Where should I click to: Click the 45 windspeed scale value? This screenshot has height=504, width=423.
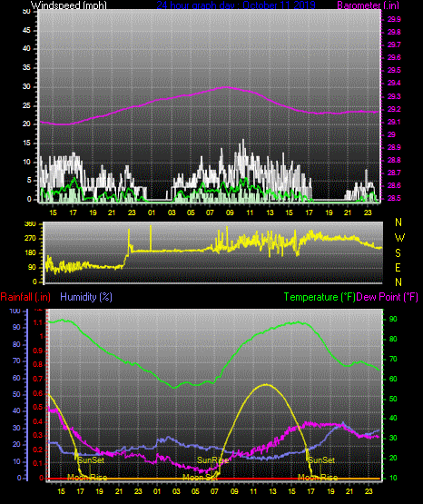pos(26,30)
